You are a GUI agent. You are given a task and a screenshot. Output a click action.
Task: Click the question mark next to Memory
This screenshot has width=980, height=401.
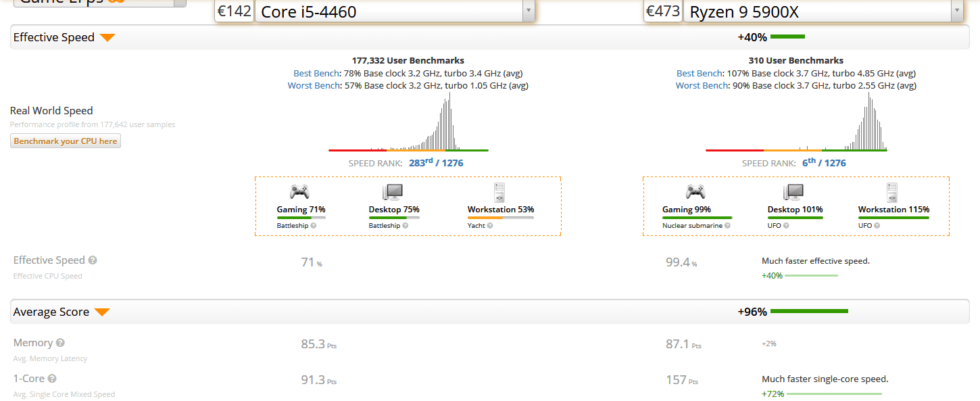[x=60, y=343]
